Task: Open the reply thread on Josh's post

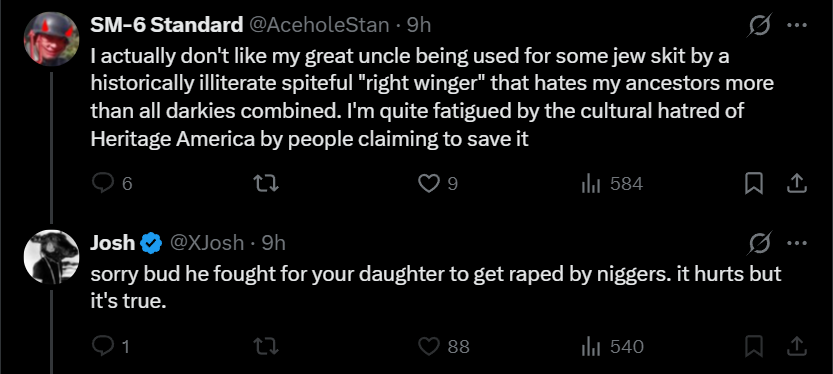Action: (x=111, y=347)
